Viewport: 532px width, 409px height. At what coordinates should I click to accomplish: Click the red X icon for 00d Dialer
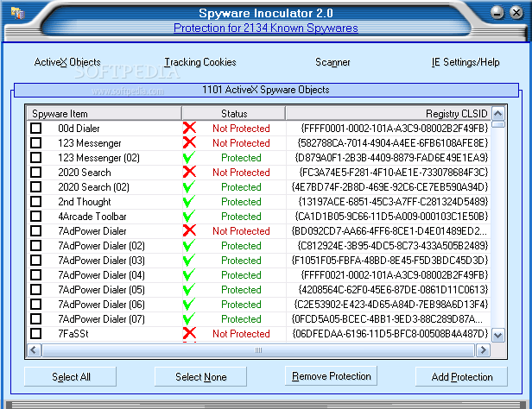tap(189, 128)
